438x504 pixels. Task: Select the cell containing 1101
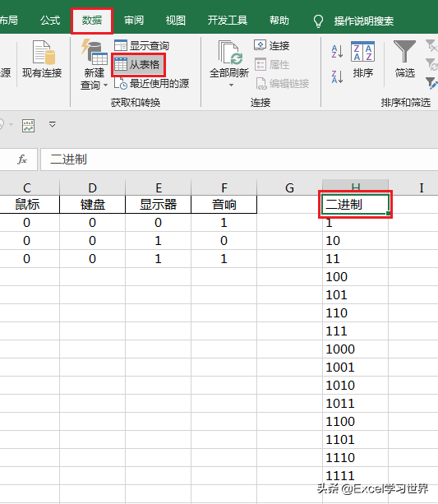coord(356,439)
